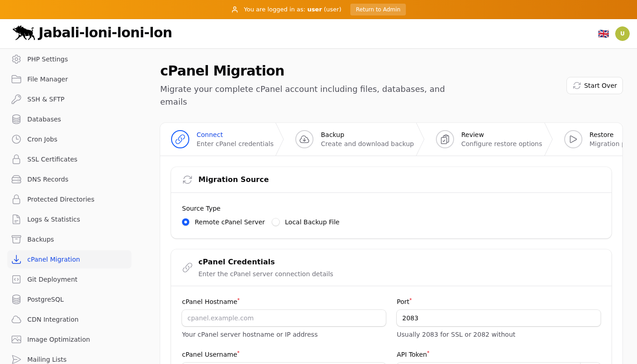Click the Git Deployment code icon
637x364 pixels.
pyautogui.click(x=16, y=279)
